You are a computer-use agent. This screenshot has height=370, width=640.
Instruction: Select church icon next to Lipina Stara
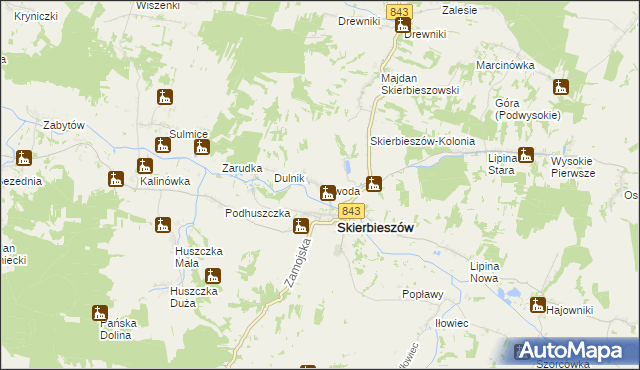526,155
